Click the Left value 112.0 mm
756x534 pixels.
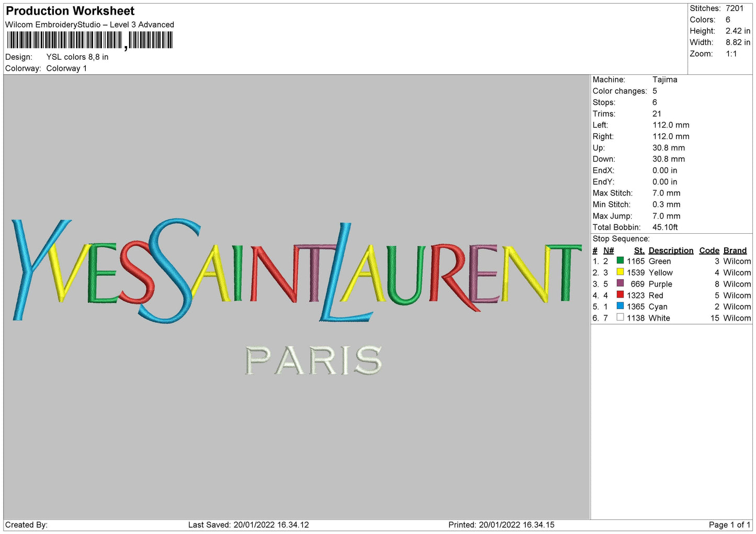coord(671,125)
